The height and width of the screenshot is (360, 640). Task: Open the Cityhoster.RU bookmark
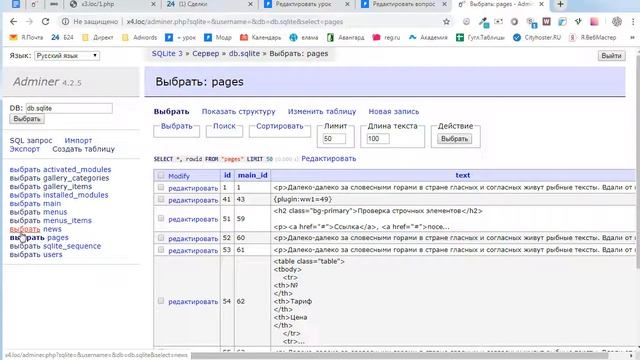point(537,37)
